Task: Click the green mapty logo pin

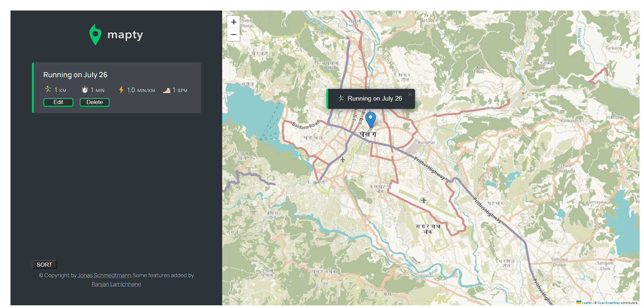Action: (95, 35)
